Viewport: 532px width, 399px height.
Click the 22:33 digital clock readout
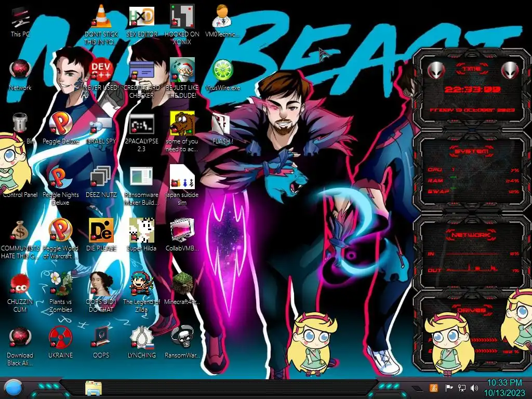tap(472, 89)
